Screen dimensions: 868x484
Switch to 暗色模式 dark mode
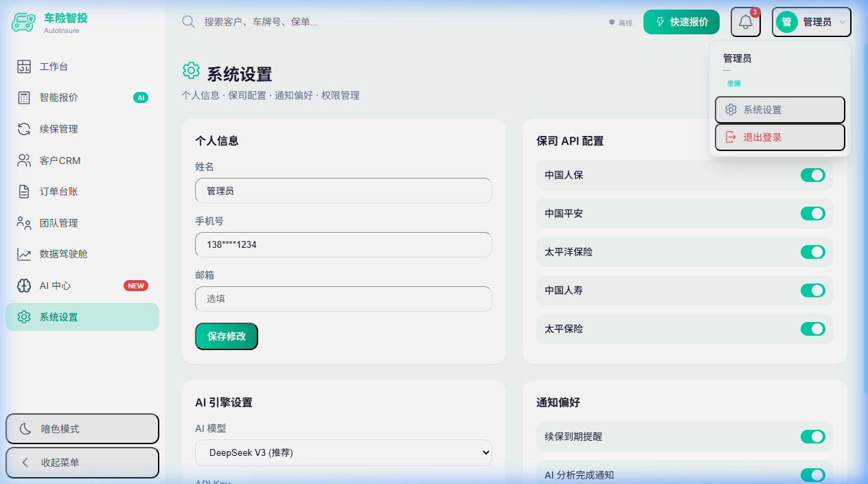click(x=82, y=428)
